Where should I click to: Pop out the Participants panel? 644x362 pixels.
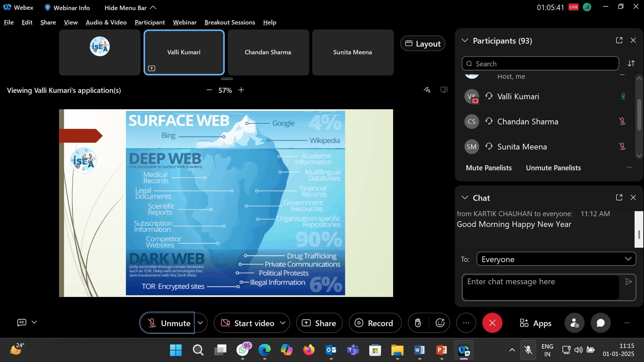coord(619,41)
